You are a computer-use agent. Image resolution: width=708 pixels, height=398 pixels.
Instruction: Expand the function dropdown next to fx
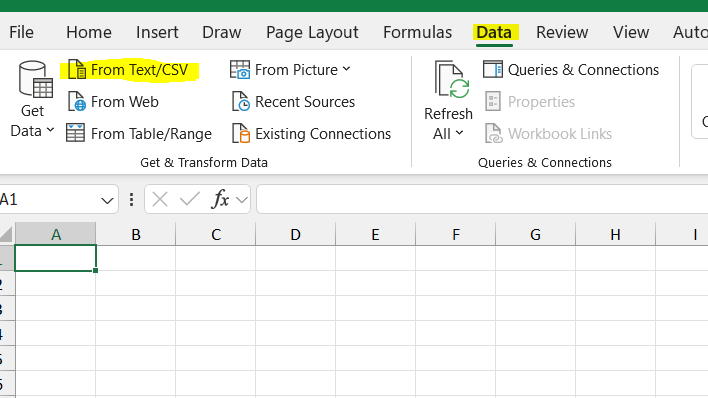(x=242, y=200)
